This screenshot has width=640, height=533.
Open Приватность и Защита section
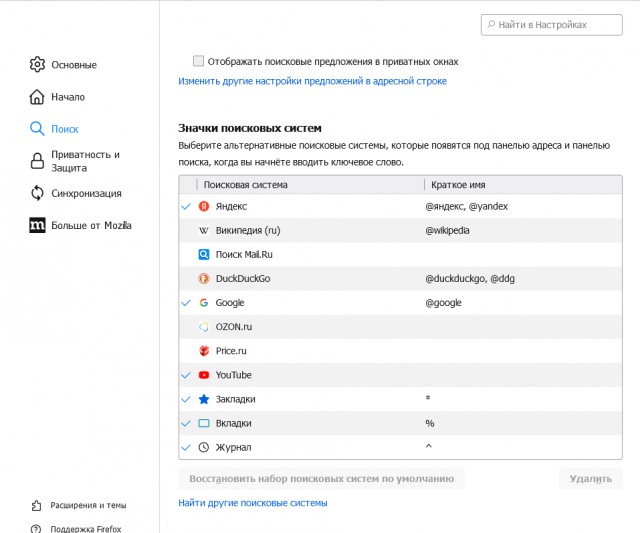click(85, 161)
